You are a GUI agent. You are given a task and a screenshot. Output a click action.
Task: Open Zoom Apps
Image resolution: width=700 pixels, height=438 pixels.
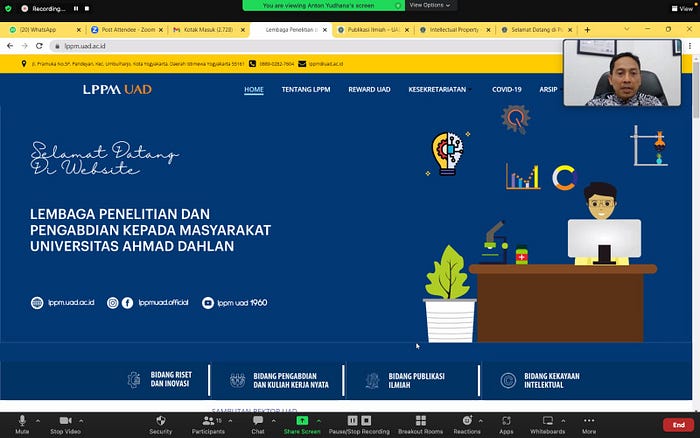coord(506,424)
